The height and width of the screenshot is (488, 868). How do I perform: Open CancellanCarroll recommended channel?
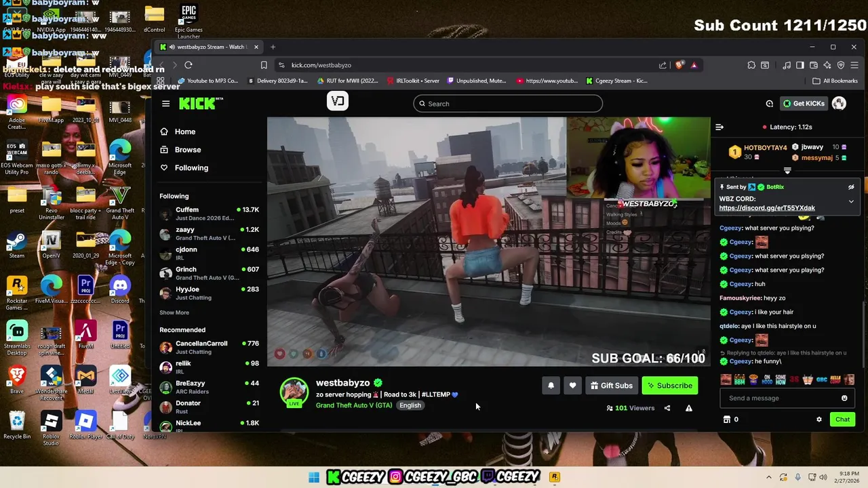209,348
